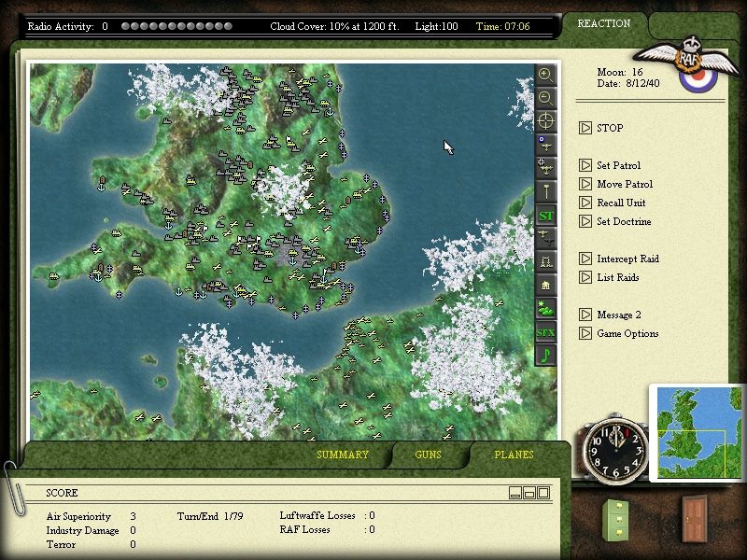Click the Intercept Raid command
Screen dimensions: 747x560
(x=627, y=259)
